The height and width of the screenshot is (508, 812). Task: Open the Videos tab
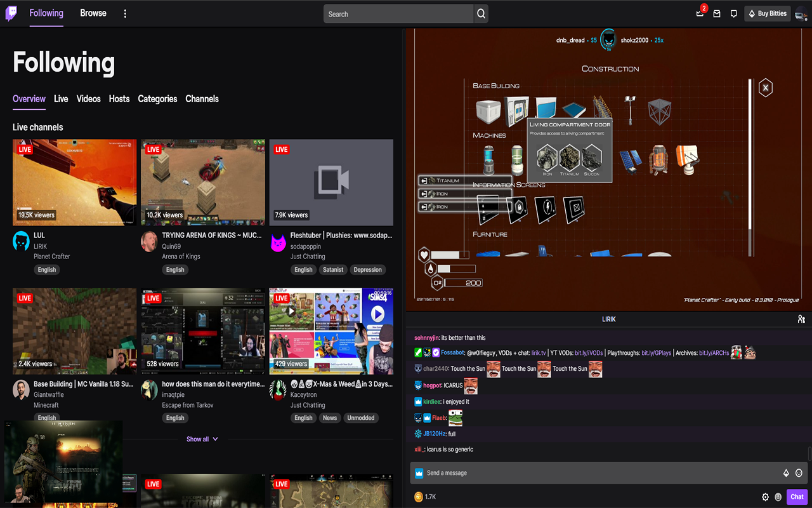(x=89, y=98)
